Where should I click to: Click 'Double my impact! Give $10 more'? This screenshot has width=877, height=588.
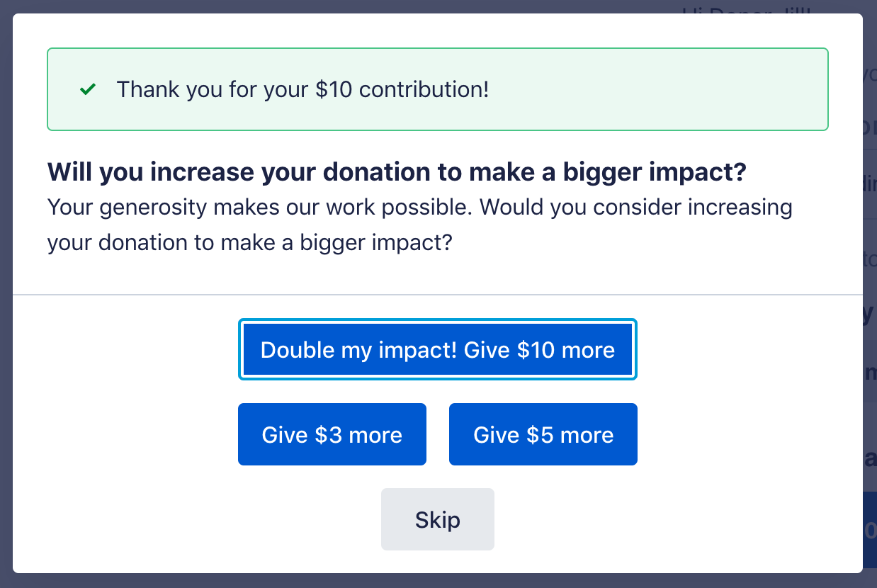coord(438,350)
